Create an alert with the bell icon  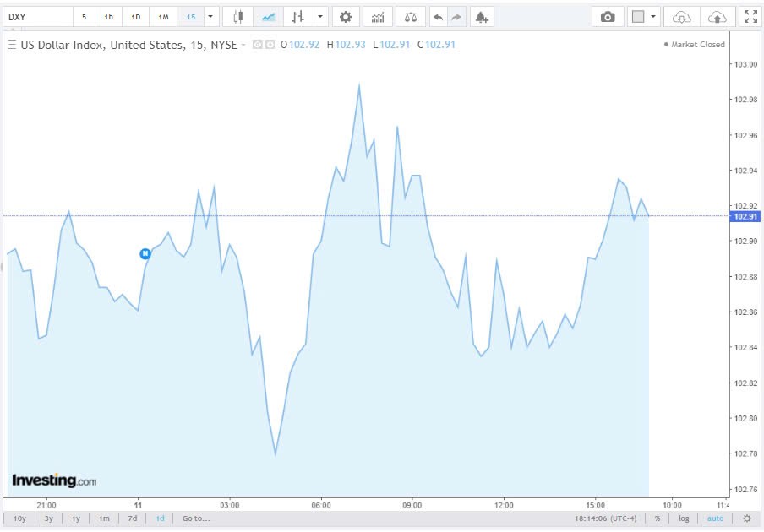481,17
